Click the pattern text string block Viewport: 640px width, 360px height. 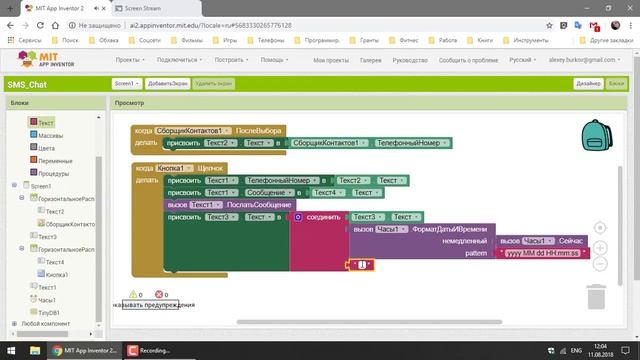click(542, 253)
